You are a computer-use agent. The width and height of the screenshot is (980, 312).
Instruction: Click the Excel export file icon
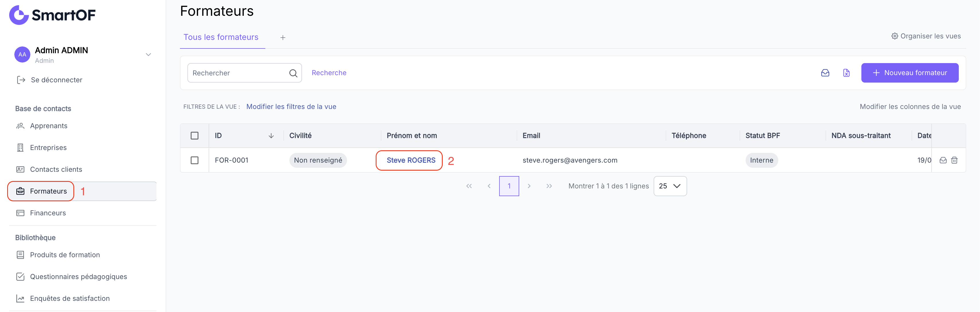point(846,73)
